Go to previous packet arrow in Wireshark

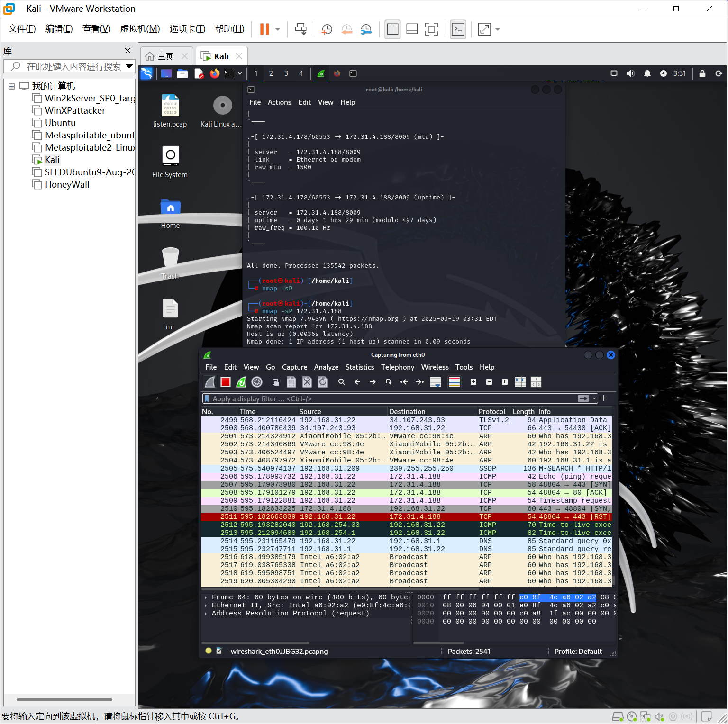pyautogui.click(x=357, y=382)
